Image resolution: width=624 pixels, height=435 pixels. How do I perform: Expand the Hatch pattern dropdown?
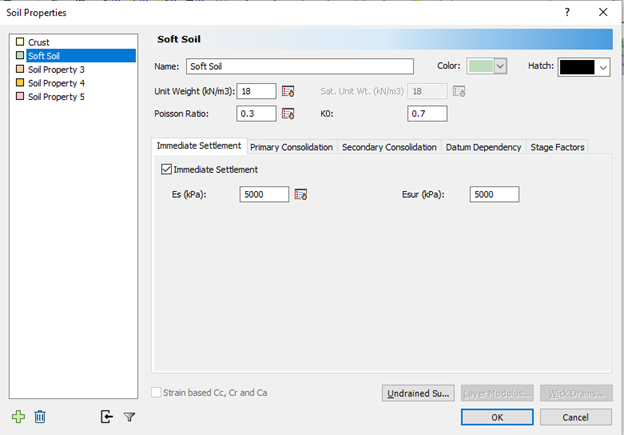pyautogui.click(x=603, y=67)
